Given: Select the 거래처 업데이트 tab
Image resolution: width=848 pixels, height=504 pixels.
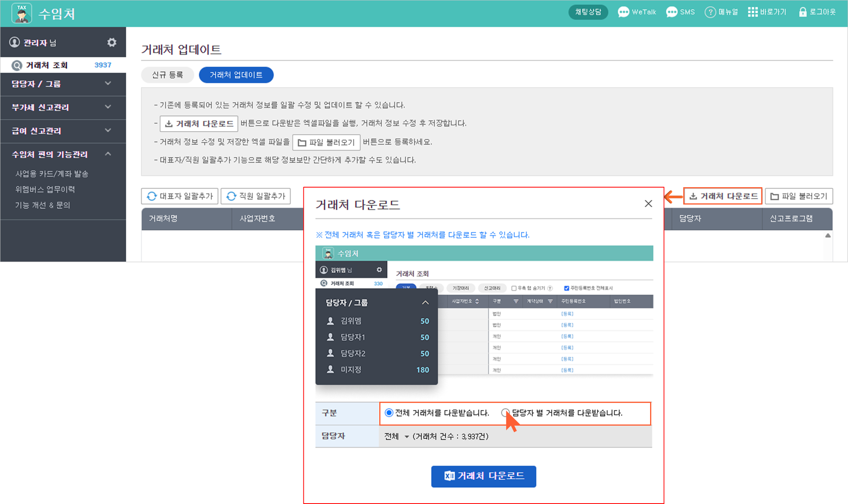Looking at the screenshot, I should 236,75.
